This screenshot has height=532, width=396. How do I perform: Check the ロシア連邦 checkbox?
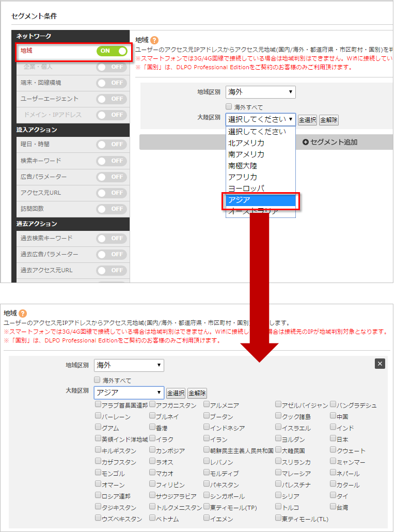click(98, 495)
